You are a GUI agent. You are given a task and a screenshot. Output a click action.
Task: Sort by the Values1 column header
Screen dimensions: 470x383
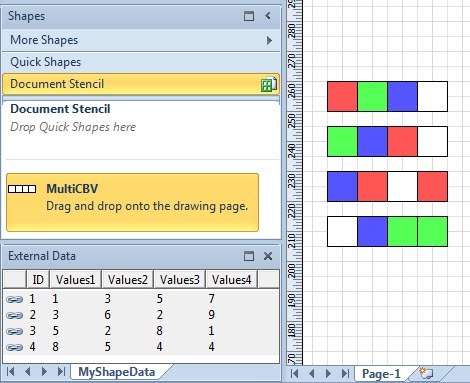click(x=75, y=279)
